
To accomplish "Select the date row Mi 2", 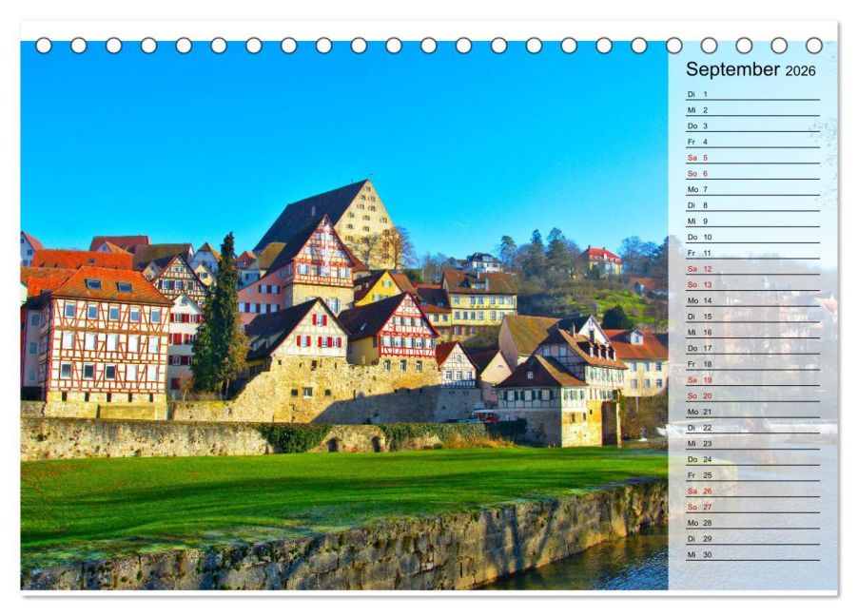I will pos(753,110).
